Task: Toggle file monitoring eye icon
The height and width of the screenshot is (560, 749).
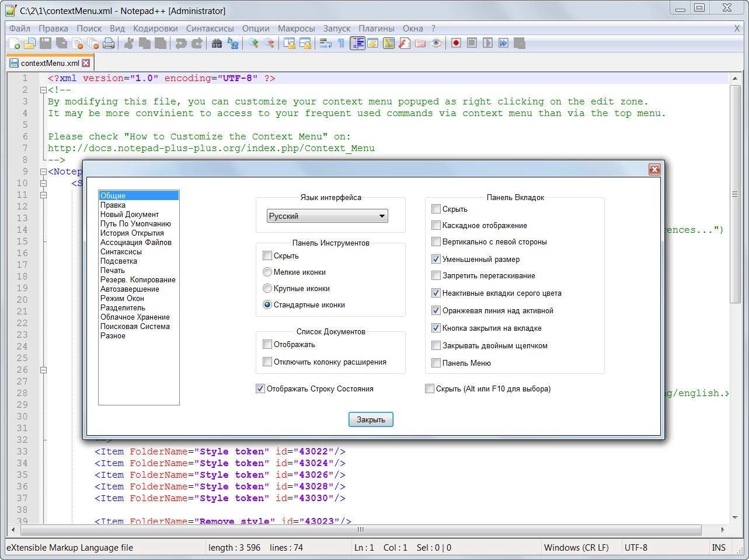Action: pos(436,43)
